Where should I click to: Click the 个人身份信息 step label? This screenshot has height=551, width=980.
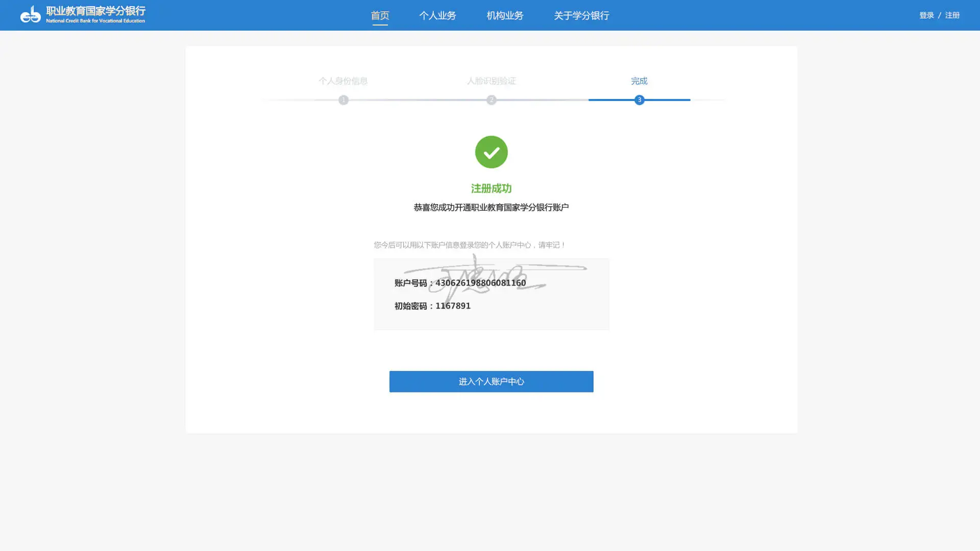(x=343, y=81)
